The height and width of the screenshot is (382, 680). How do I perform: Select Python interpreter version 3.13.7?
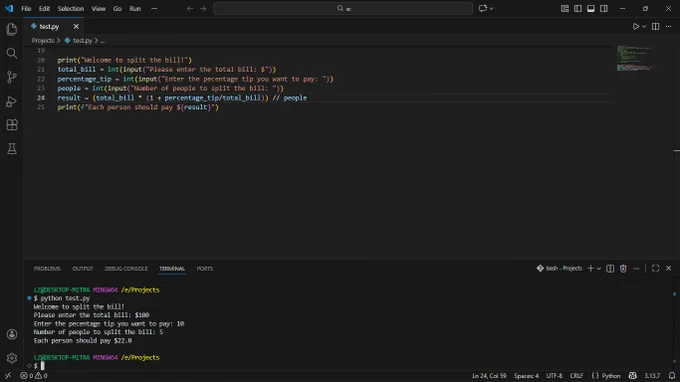tap(652, 375)
